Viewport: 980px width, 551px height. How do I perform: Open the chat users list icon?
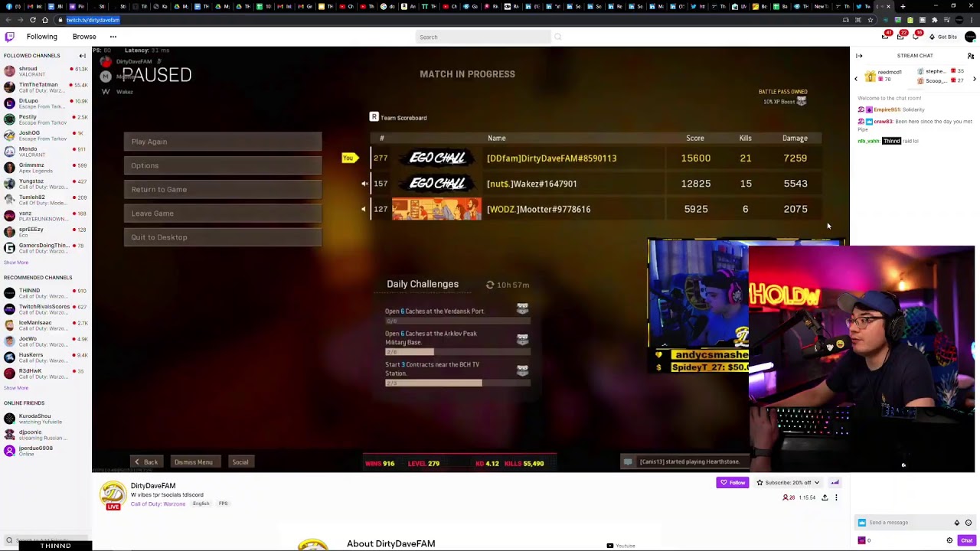tap(970, 56)
